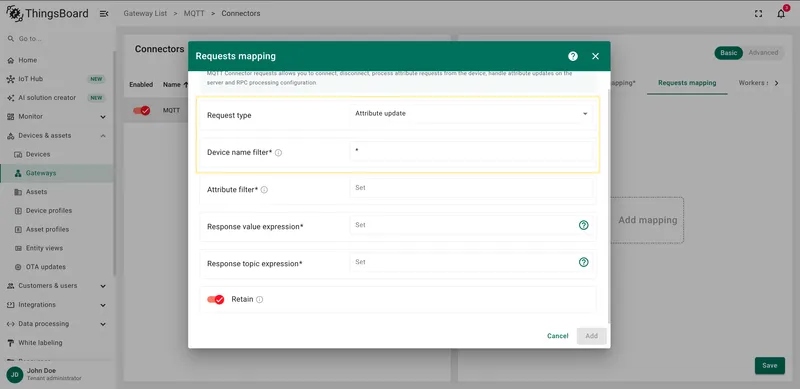
Task: Click the Device name filter info icon
Action: (279, 153)
